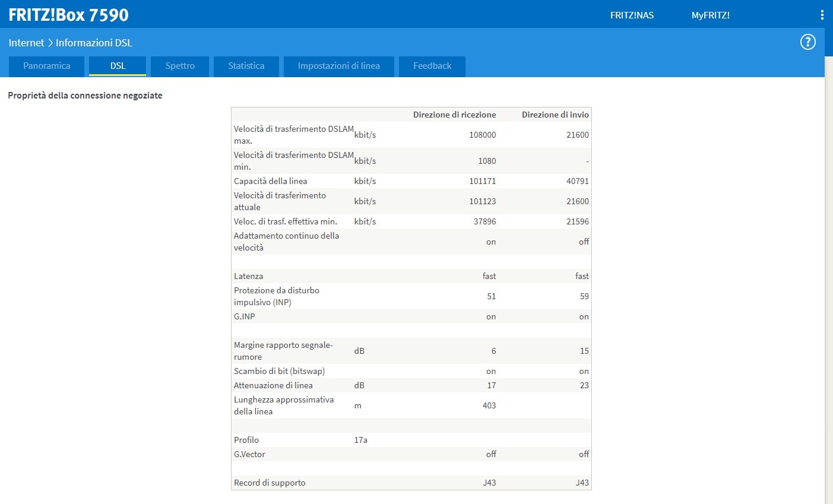
Task: Go to Internet in the breadcrumb
Action: [x=26, y=43]
